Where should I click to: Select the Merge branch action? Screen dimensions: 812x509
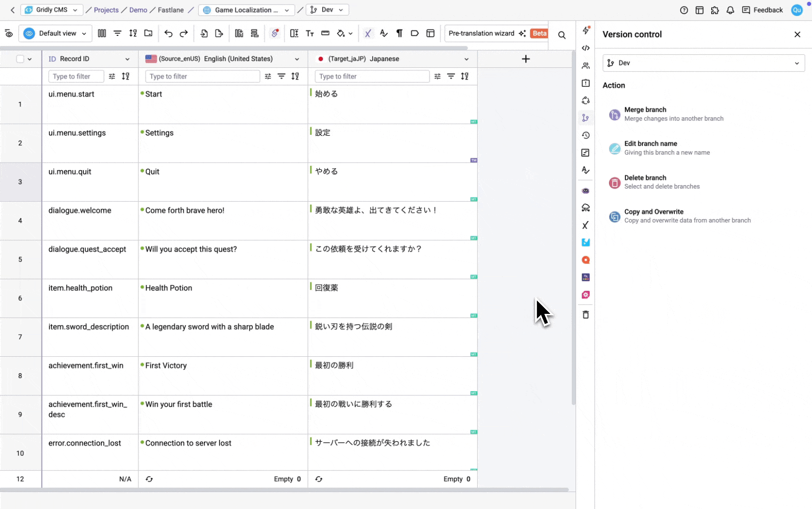click(x=645, y=114)
